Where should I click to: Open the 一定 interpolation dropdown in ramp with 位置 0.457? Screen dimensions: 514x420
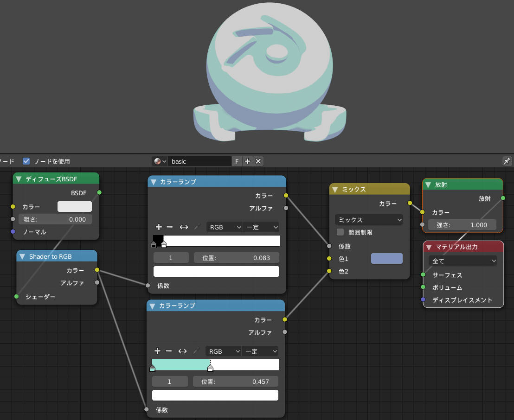point(260,351)
